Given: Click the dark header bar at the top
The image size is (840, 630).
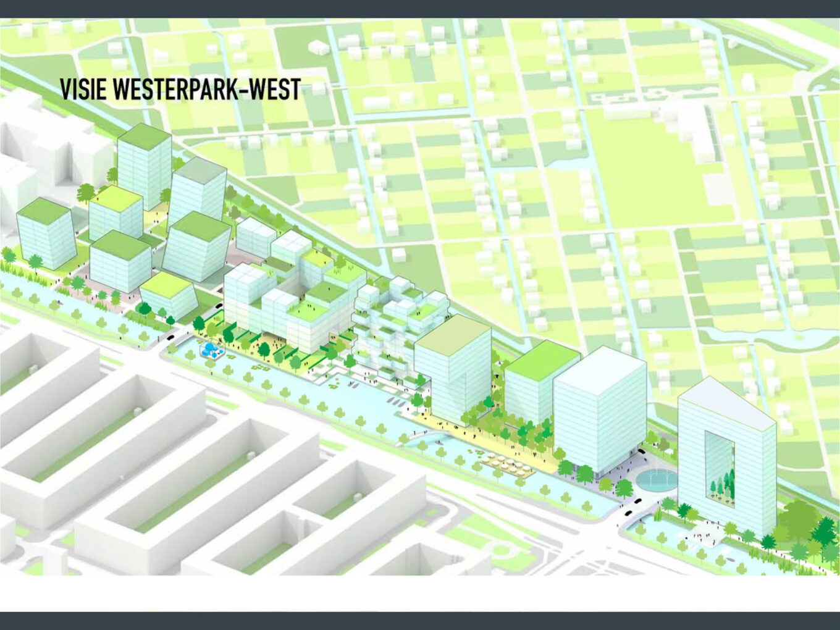Looking at the screenshot, I should click(420, 9).
